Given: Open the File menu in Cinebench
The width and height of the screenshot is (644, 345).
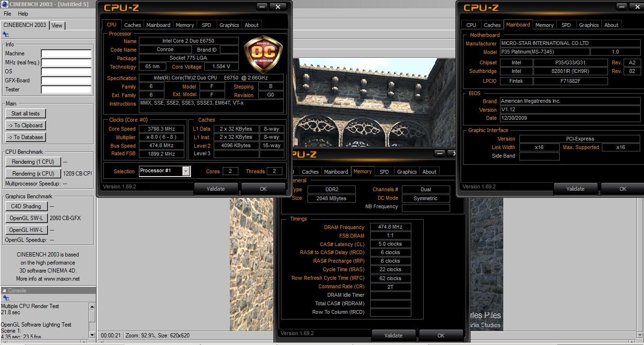Looking at the screenshot, I should (8, 14).
